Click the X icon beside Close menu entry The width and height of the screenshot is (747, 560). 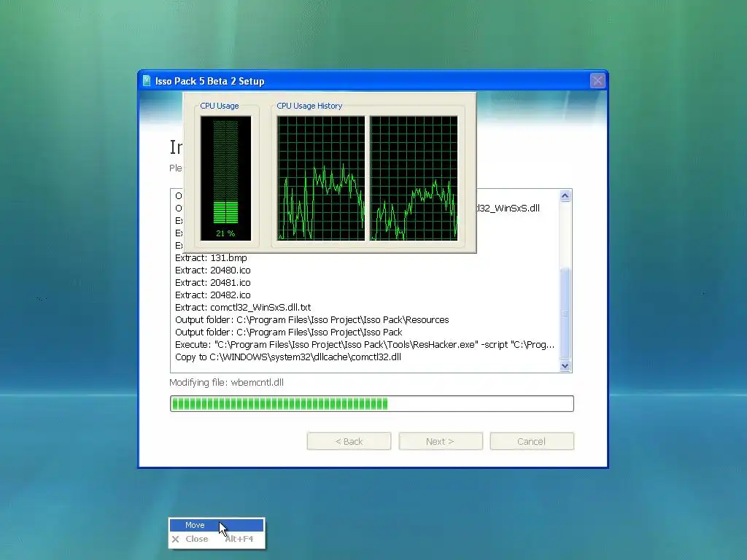tap(175, 539)
